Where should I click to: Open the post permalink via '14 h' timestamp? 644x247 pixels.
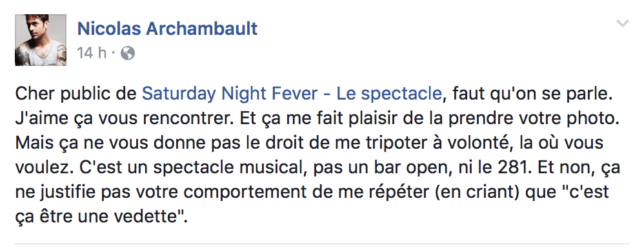coord(92,53)
